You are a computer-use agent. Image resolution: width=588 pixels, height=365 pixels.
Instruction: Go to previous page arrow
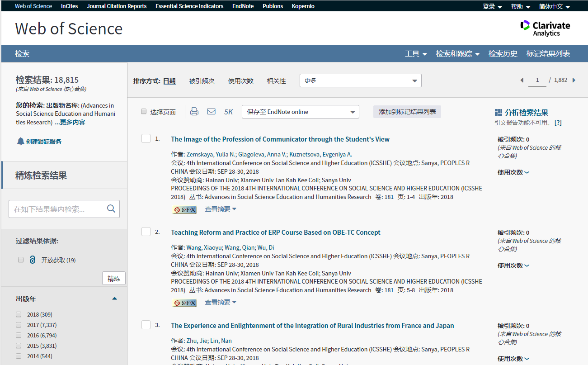[x=522, y=80]
